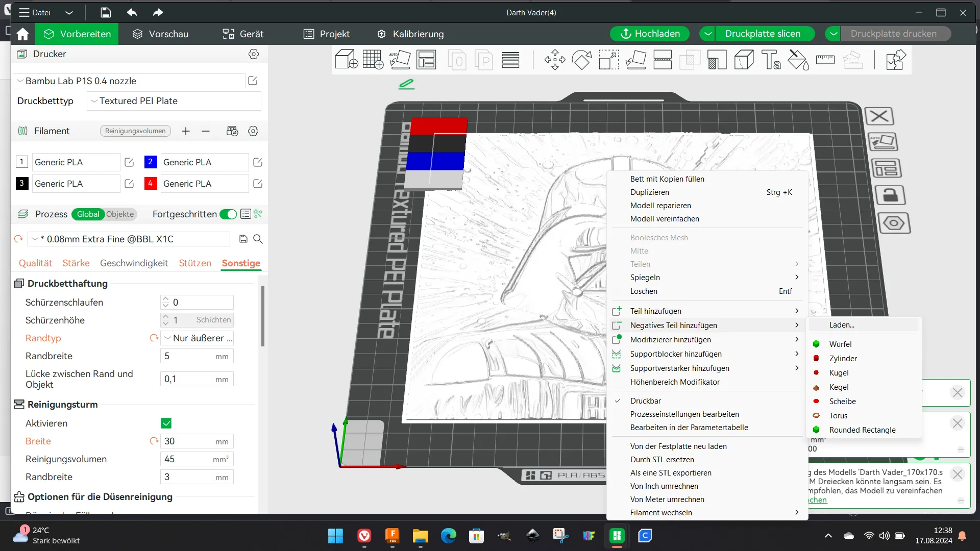Open the 0.08mm Extra Fine preset dropdown
The height and width of the screenshot is (551, 980).
[x=129, y=239]
